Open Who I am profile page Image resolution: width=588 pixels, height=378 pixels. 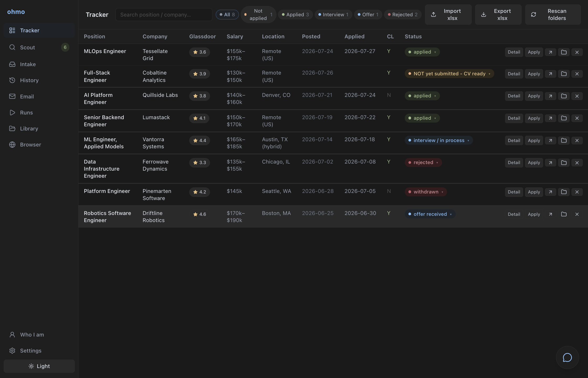tap(39, 335)
